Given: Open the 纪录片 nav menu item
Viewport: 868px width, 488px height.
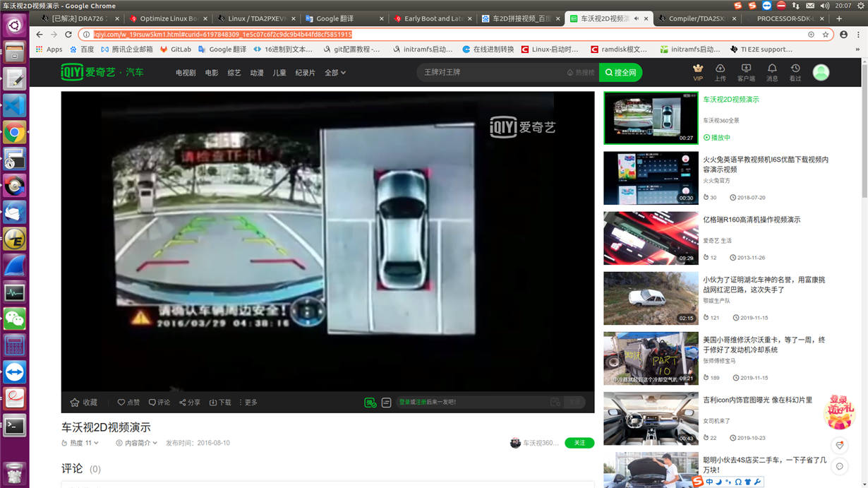Looking at the screenshot, I should (306, 73).
